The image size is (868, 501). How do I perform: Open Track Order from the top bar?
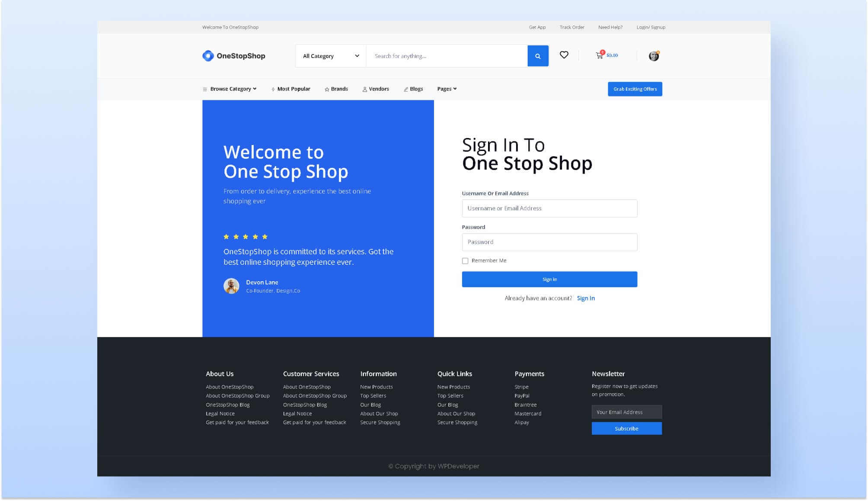click(571, 27)
